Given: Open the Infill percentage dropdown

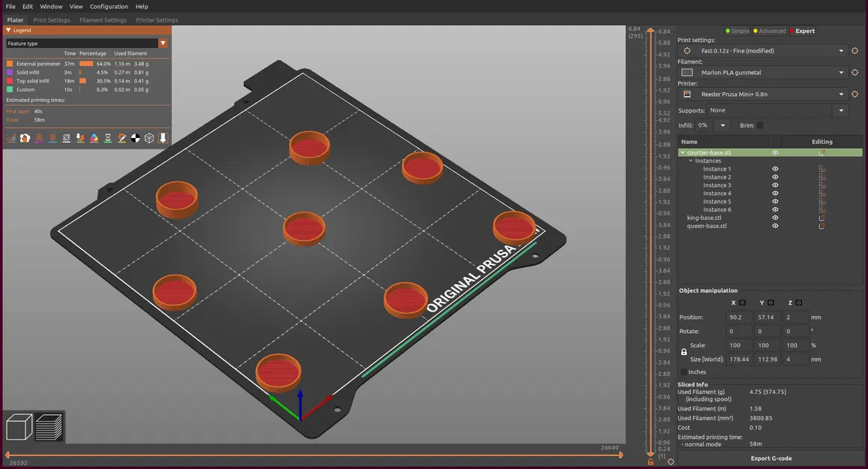Looking at the screenshot, I should click(722, 126).
